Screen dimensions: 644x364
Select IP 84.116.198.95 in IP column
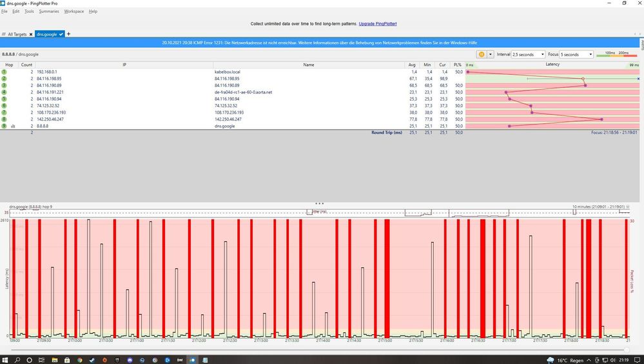pos(49,79)
